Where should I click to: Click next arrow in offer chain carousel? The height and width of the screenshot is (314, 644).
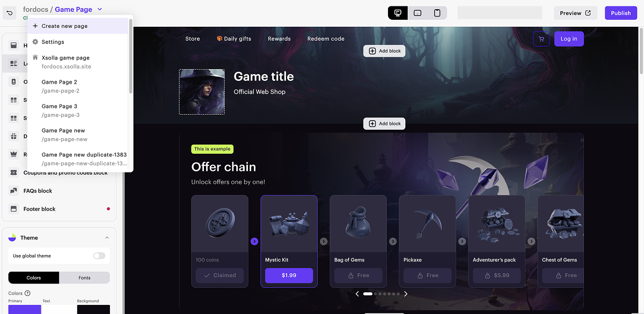(406, 294)
